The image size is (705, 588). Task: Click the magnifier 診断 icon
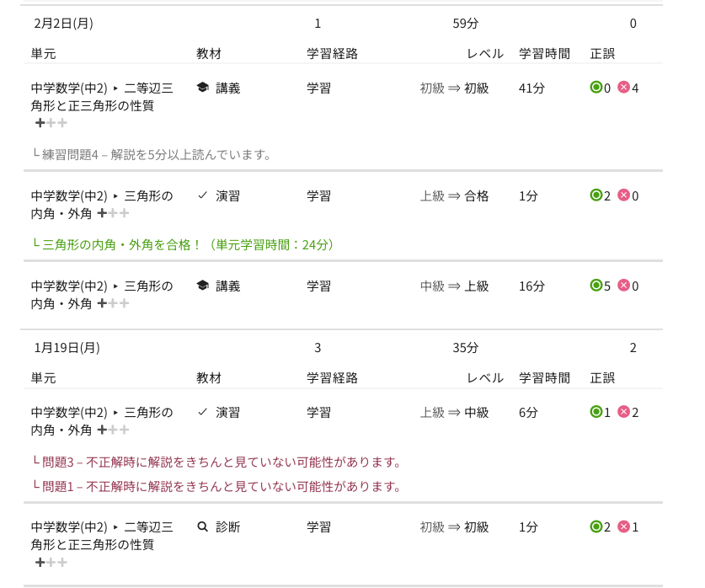coord(202,527)
